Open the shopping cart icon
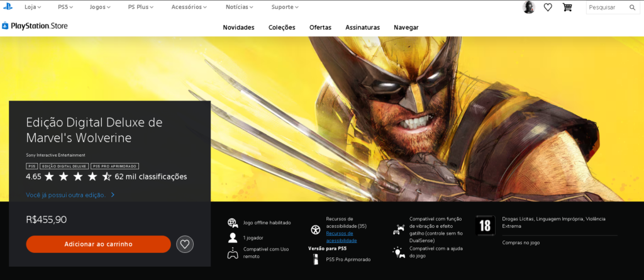644x280 pixels. point(567,8)
